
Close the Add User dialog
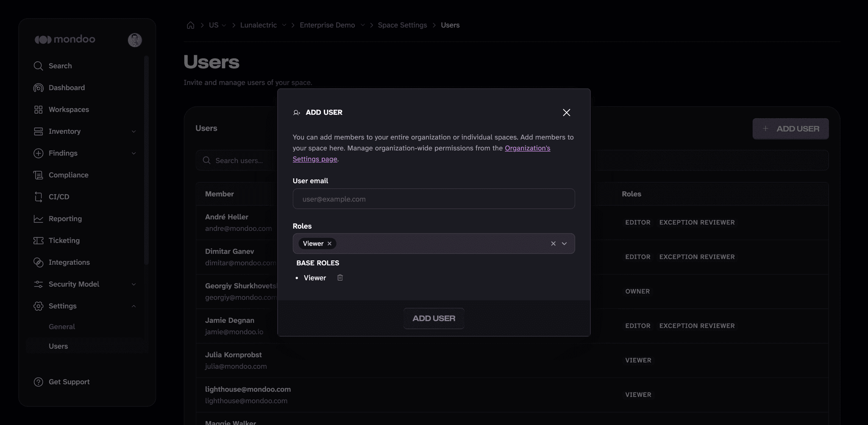click(x=566, y=112)
